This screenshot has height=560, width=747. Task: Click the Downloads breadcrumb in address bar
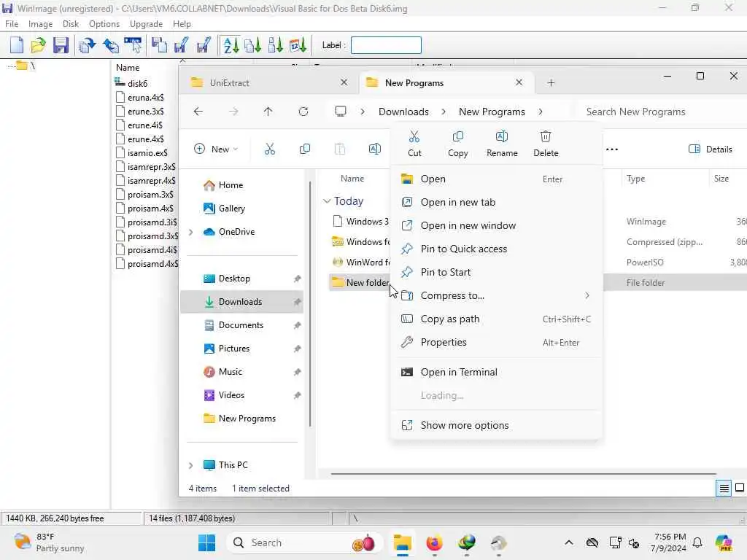pyautogui.click(x=403, y=112)
